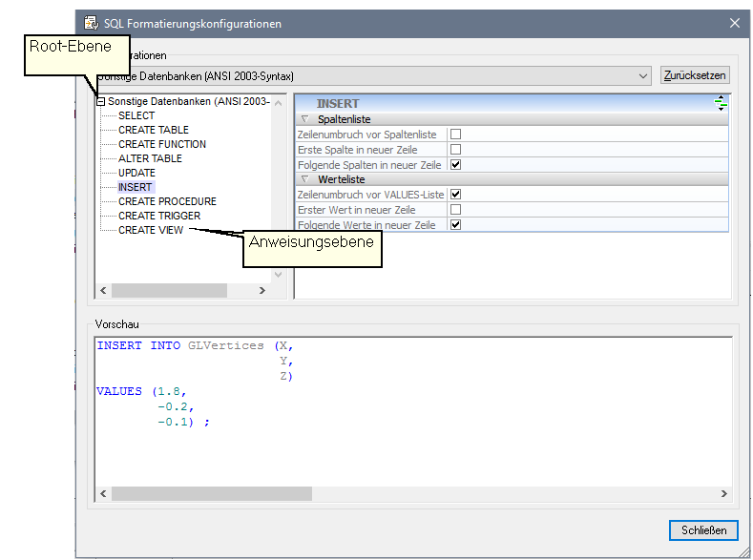Click the Erster Wert in neuer Zeile label
The height and width of the screenshot is (560, 753).
[x=356, y=210]
